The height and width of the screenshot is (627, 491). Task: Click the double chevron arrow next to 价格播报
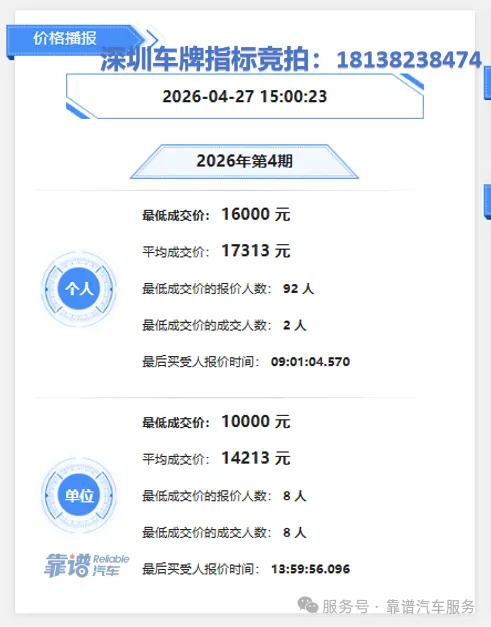152,39
